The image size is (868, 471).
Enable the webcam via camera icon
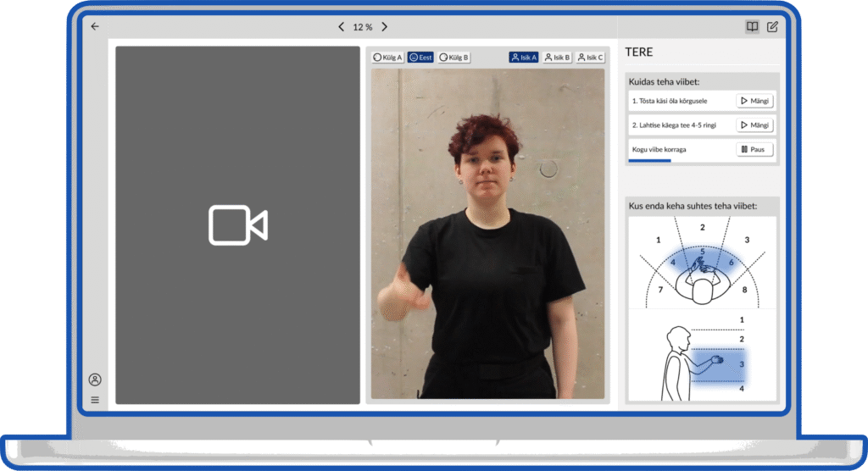pos(237,225)
